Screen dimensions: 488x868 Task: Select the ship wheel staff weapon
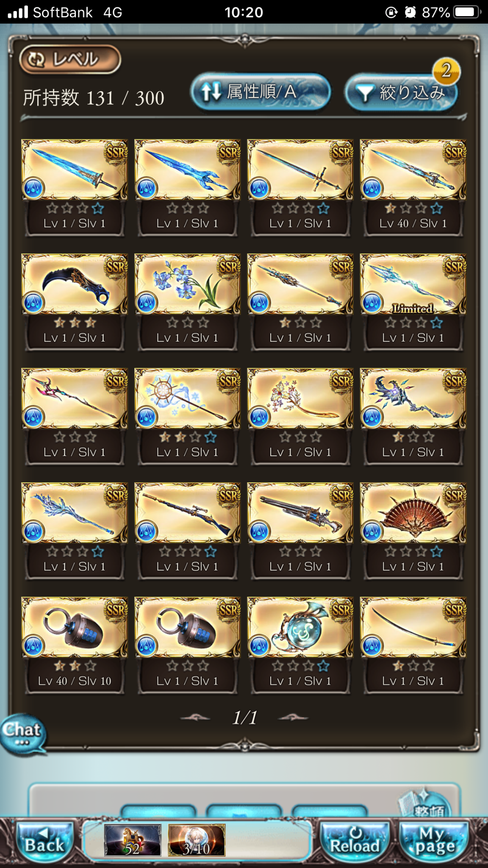(x=187, y=417)
